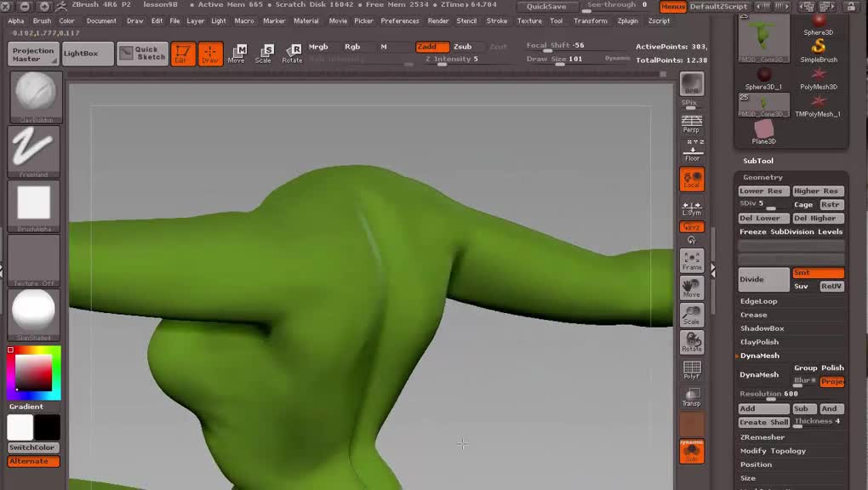
Task: Click the Frame view icon
Action: (692, 261)
